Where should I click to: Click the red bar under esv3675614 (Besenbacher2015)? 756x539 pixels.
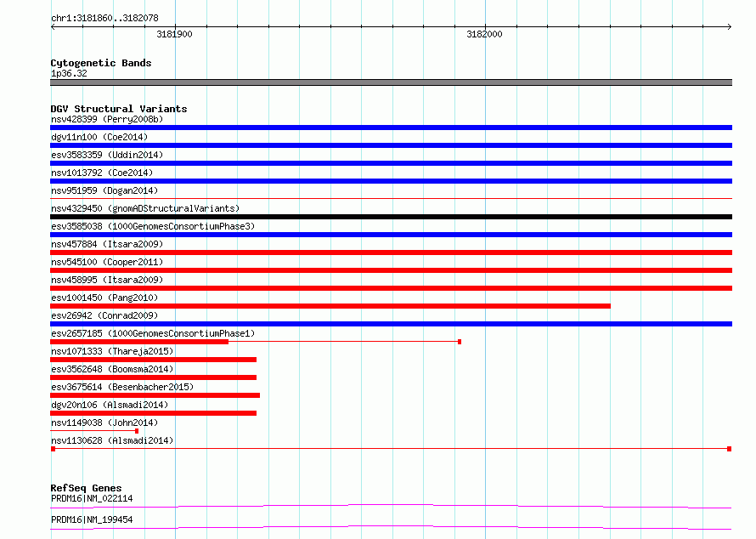(x=155, y=395)
